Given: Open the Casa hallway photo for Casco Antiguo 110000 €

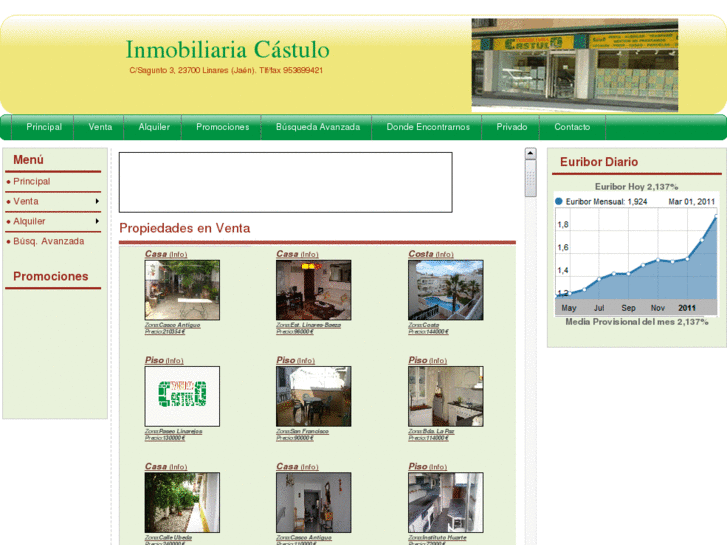Looking at the screenshot, I should pyautogui.click(x=313, y=502).
